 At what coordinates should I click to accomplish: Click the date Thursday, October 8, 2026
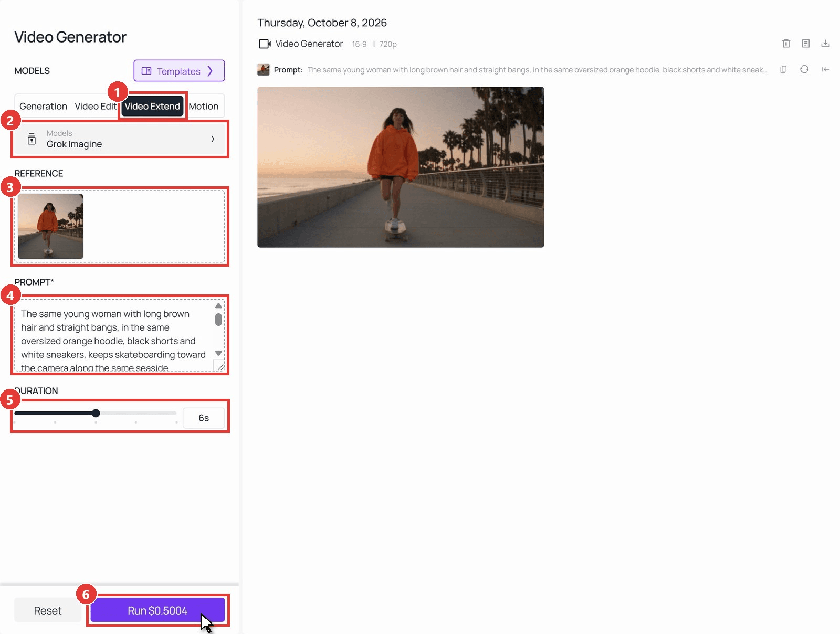322,23
